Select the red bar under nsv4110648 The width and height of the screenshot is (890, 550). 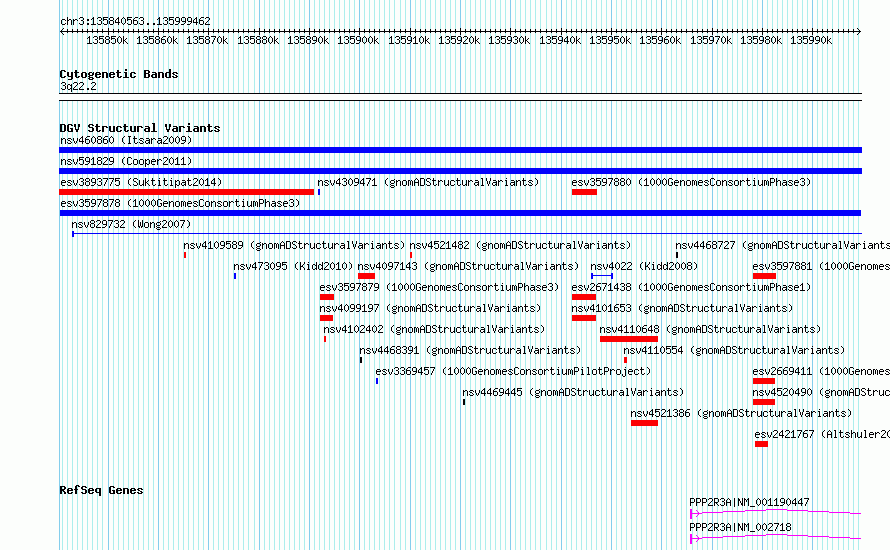tap(629, 339)
